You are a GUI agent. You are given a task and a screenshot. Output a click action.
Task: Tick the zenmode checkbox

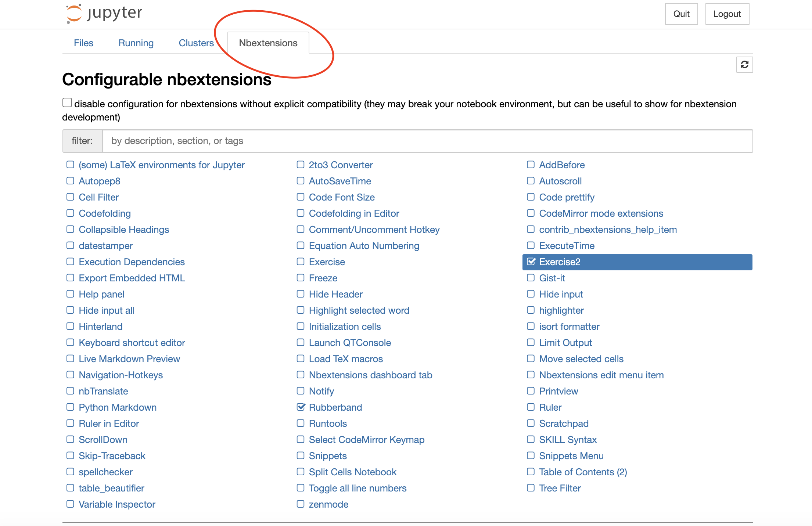[301, 504]
